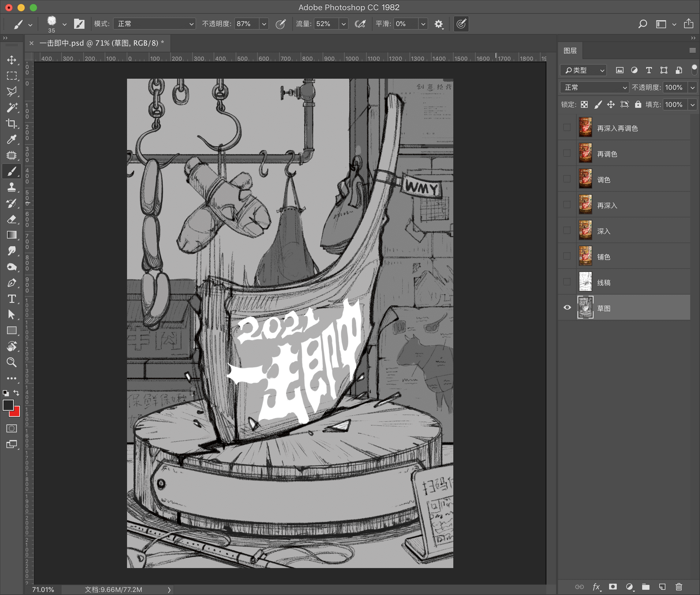Open the layers panel menu

click(x=693, y=50)
